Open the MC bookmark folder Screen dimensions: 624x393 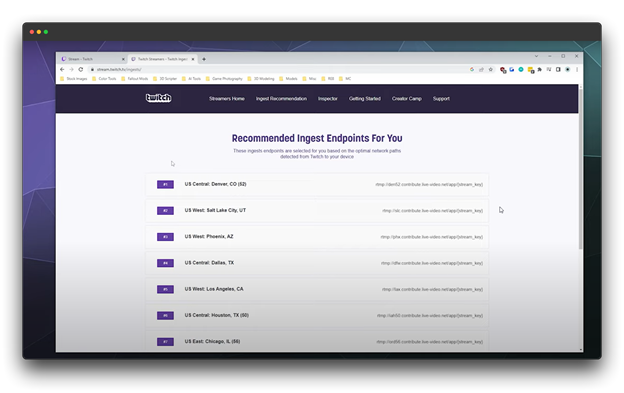[345, 79]
